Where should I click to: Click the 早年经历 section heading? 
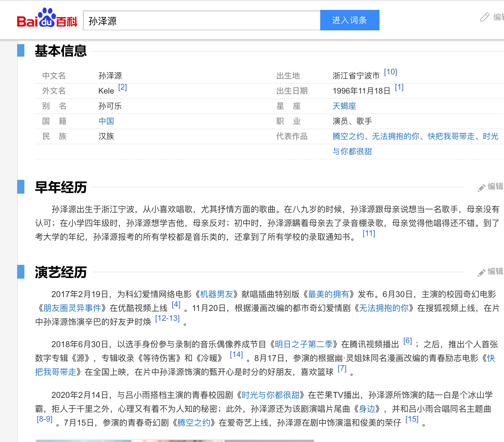(x=61, y=187)
